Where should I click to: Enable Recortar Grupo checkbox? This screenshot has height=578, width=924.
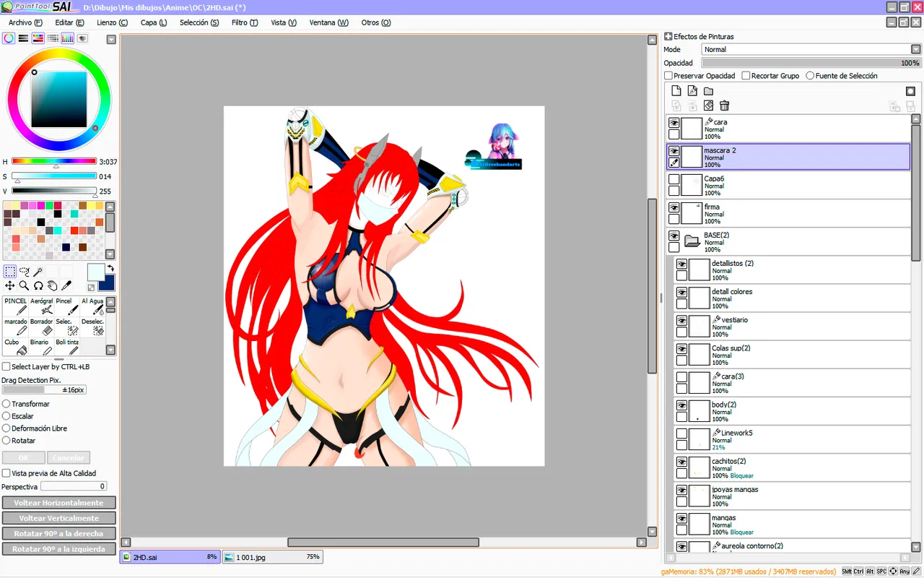click(x=746, y=76)
